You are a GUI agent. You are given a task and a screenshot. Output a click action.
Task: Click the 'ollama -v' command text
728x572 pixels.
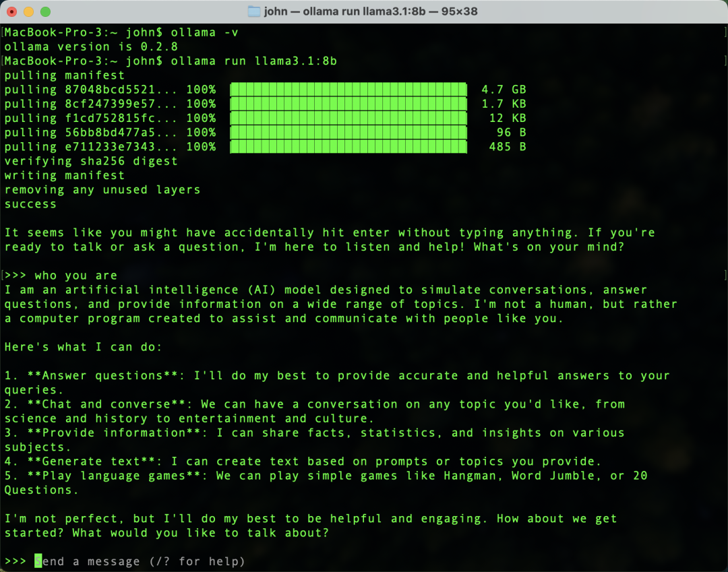pyautogui.click(x=204, y=32)
